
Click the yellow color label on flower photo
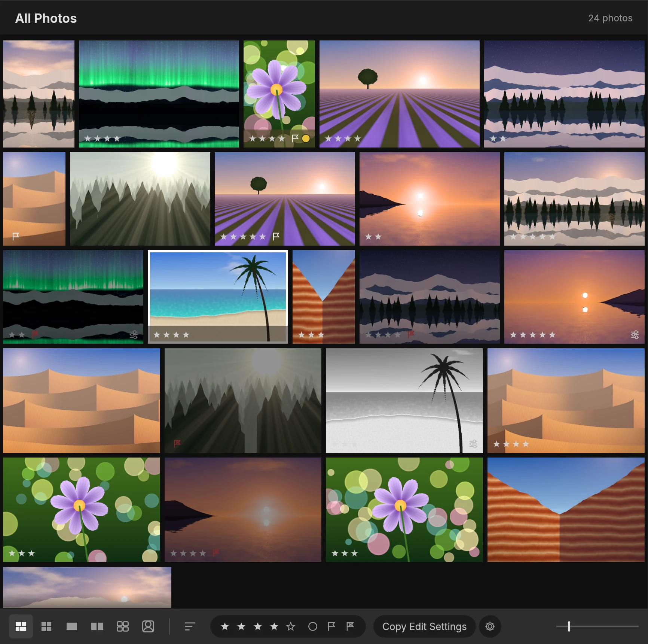click(x=306, y=139)
